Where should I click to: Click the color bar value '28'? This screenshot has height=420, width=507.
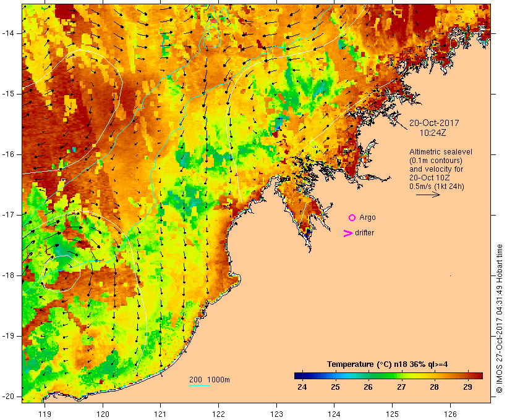point(434,387)
